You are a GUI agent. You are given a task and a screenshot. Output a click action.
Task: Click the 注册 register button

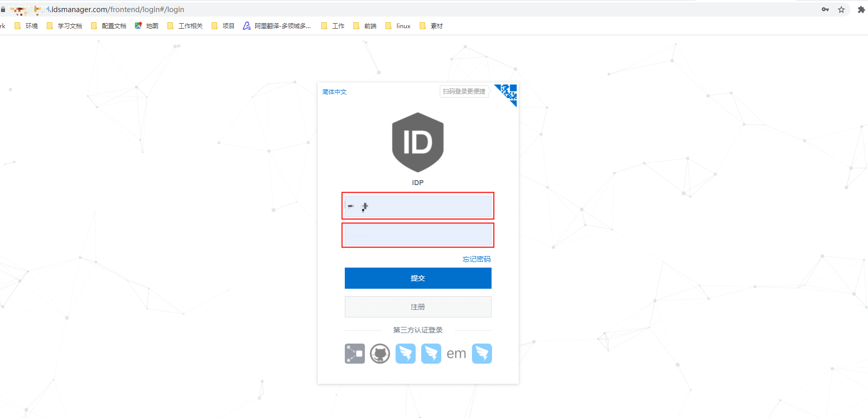point(418,307)
